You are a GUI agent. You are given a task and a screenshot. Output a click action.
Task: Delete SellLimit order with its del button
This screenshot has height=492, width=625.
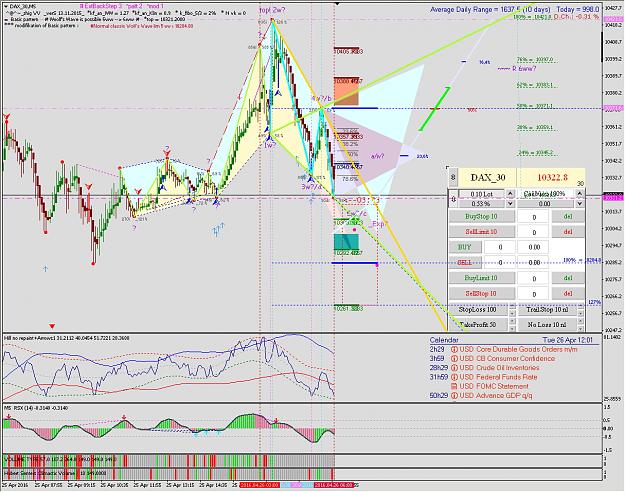568,232
